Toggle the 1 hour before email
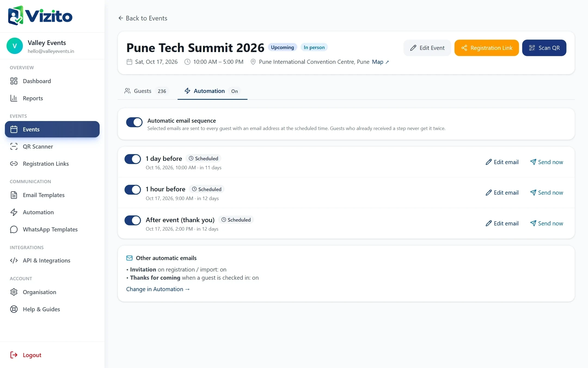588x368 pixels. (x=133, y=190)
